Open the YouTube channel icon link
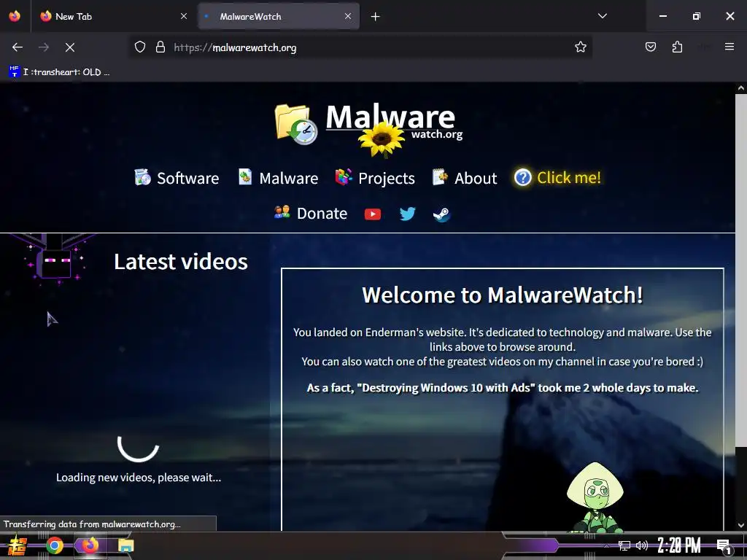 [373, 214]
